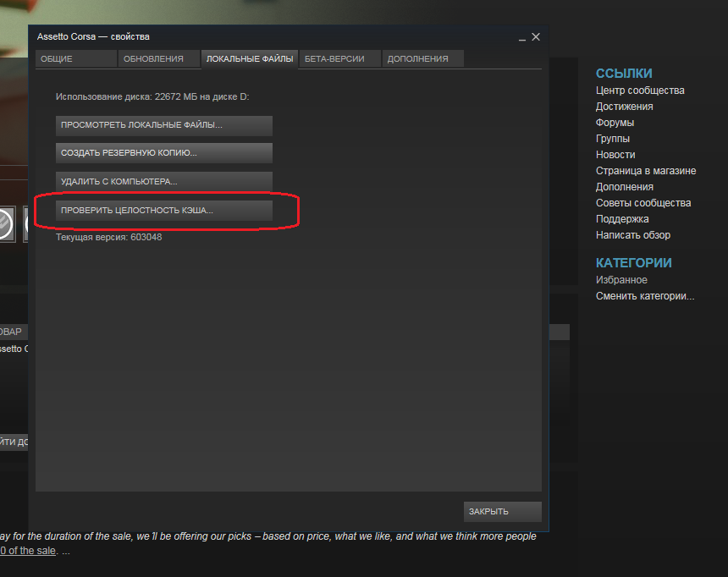Open Страница в магазине link
Screen dimensions: 728x577
[x=646, y=171]
